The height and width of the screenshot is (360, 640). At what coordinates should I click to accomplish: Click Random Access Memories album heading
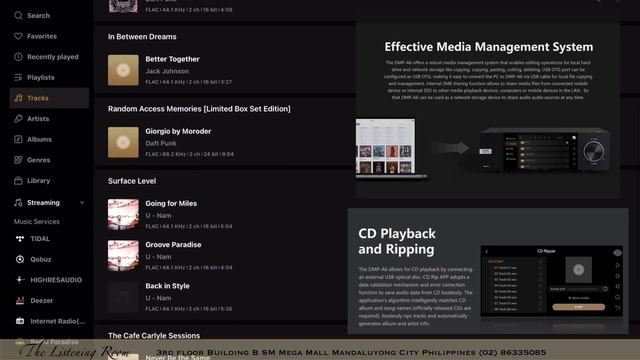click(199, 109)
